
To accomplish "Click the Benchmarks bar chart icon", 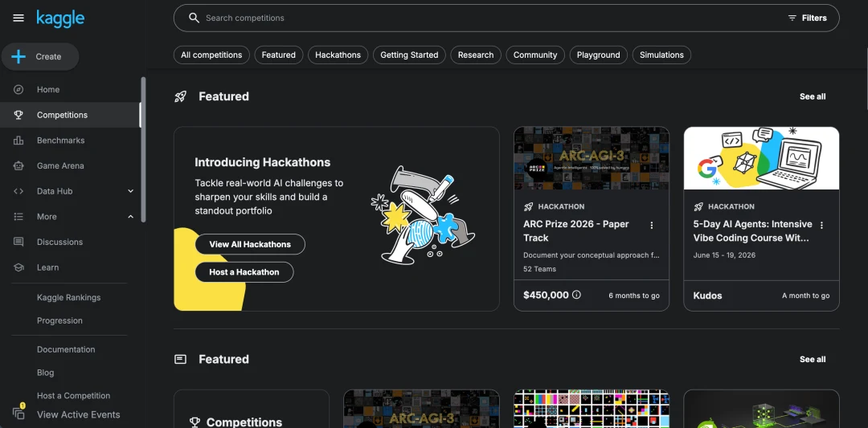I will (x=18, y=141).
